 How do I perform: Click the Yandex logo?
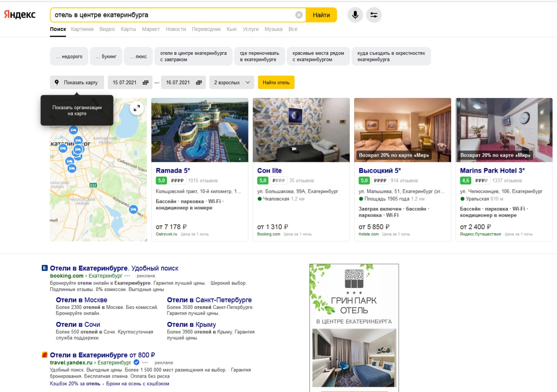pos(20,15)
